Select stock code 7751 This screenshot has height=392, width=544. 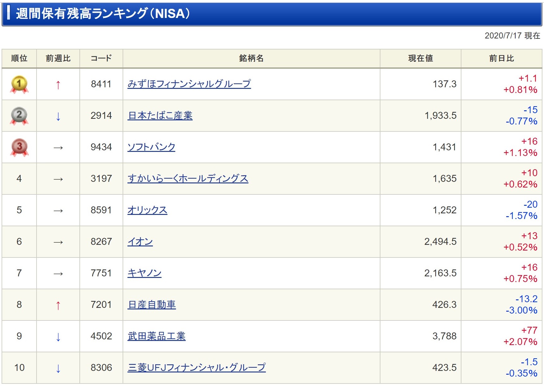(101, 273)
